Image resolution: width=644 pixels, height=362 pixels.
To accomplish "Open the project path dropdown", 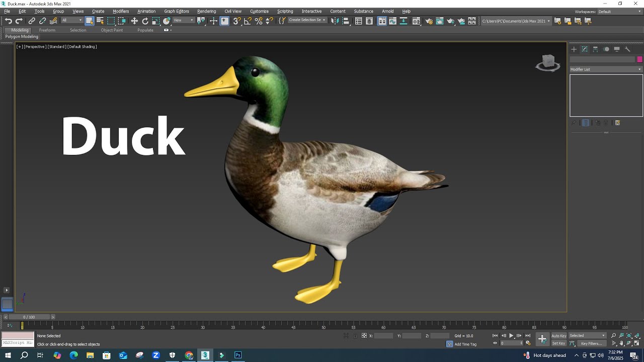I will point(516,21).
